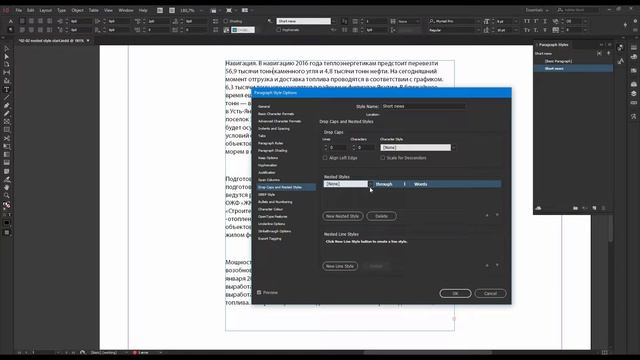Open the Table menu
This screenshot has width=640, height=360.
coord(93,10)
